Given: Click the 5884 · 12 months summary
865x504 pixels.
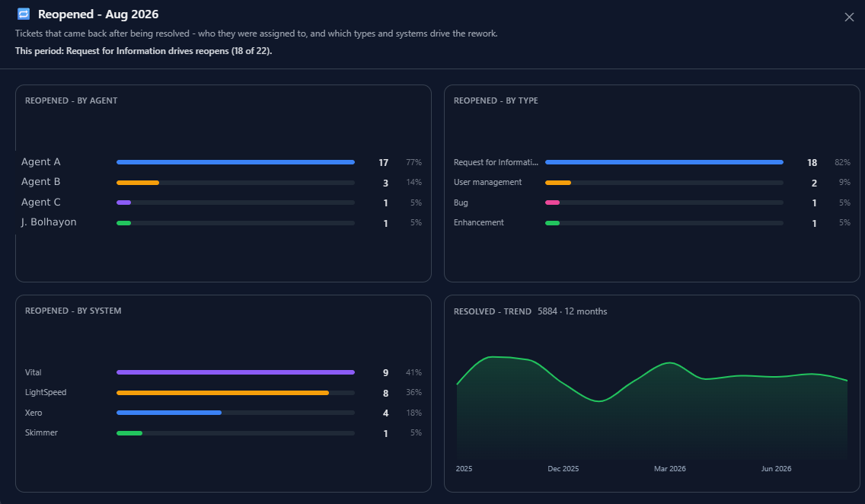Looking at the screenshot, I should (x=573, y=311).
